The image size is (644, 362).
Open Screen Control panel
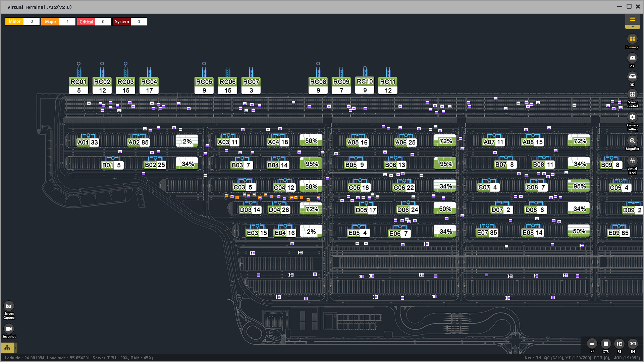[632, 95]
